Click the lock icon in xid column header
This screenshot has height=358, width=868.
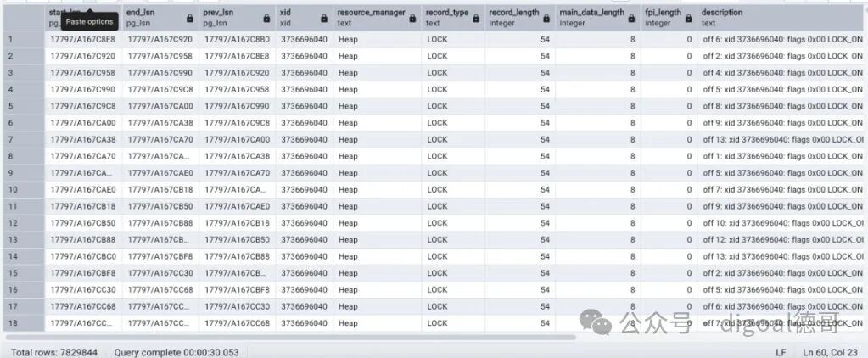tap(324, 19)
